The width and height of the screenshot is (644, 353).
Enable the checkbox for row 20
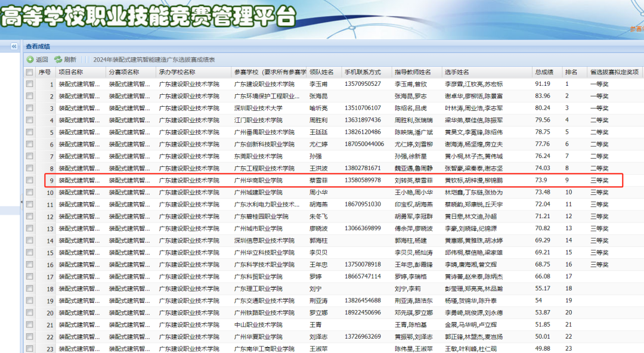click(29, 312)
